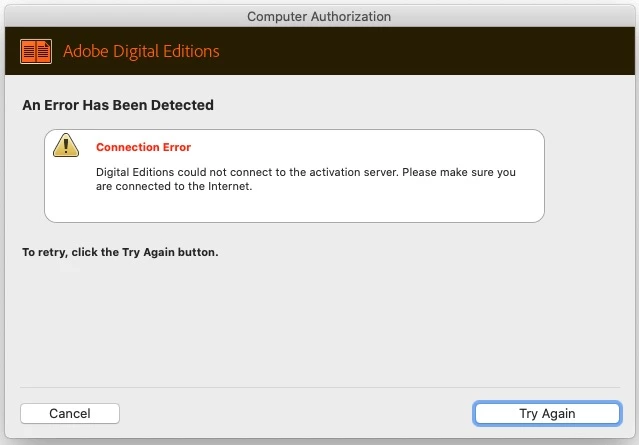Click the yellow warning triangle icon
639x445 pixels.
click(x=66, y=145)
